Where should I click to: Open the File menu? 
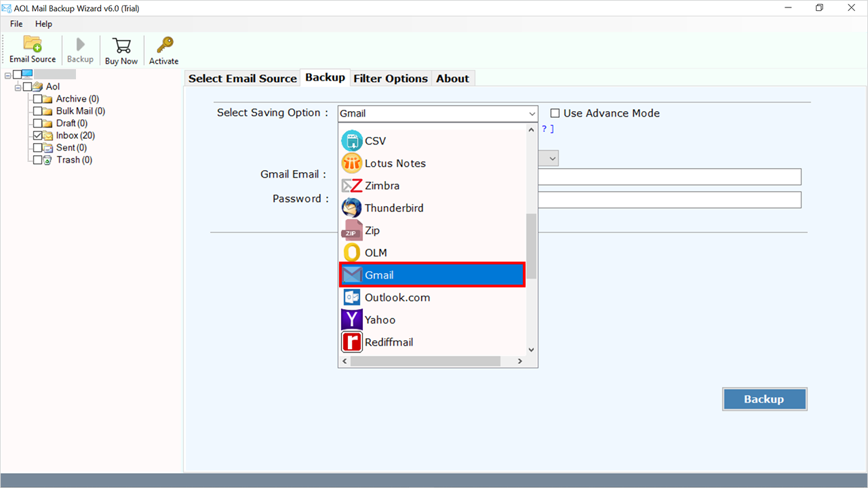pos(16,24)
